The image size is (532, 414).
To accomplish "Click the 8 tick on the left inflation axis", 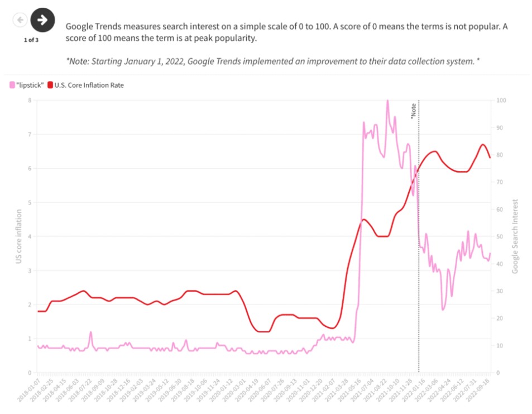I will [x=30, y=100].
